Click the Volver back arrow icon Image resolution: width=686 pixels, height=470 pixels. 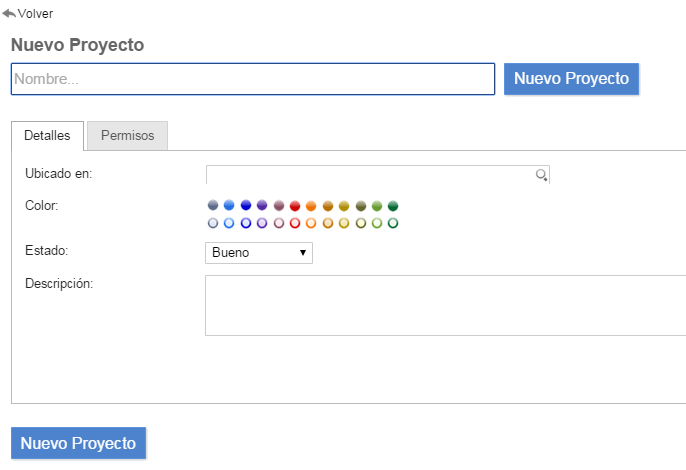pyautogui.click(x=9, y=14)
